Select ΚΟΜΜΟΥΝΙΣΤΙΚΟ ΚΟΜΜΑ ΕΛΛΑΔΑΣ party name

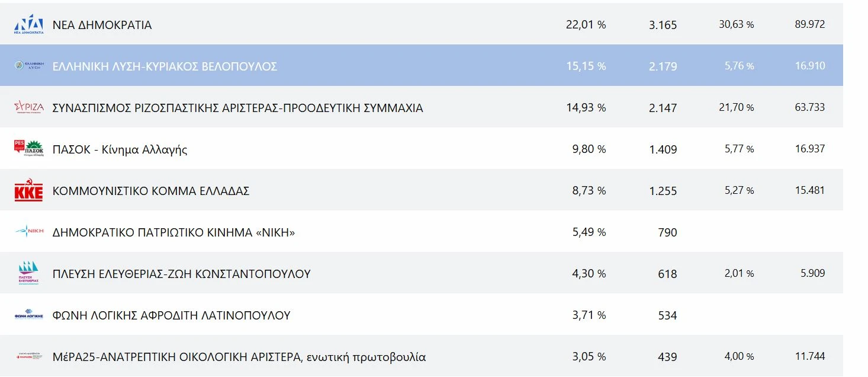151,191
